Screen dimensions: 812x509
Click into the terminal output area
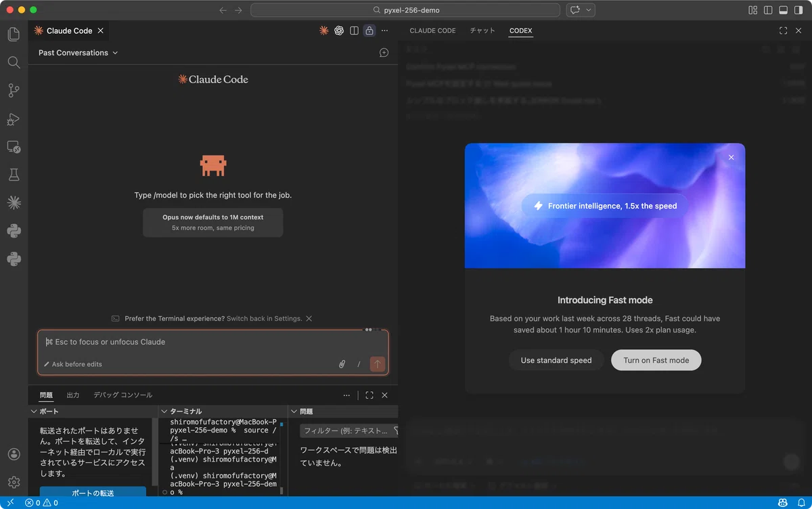click(222, 457)
